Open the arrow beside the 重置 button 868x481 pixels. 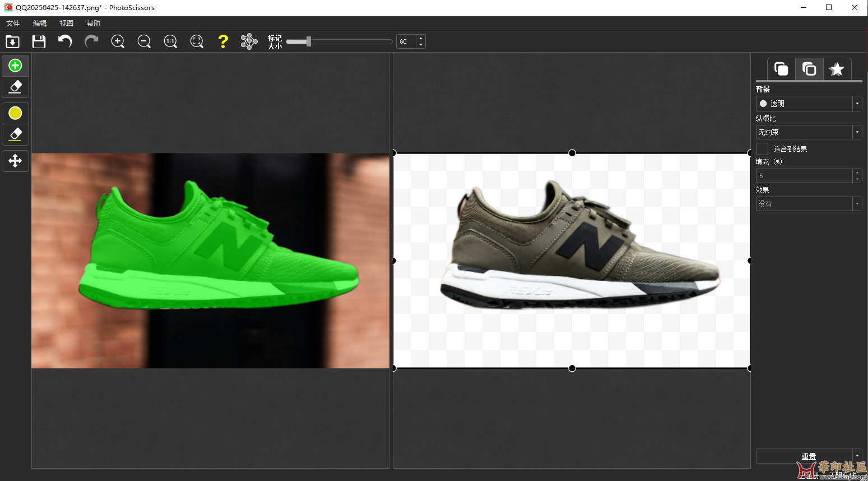pyautogui.click(x=857, y=456)
